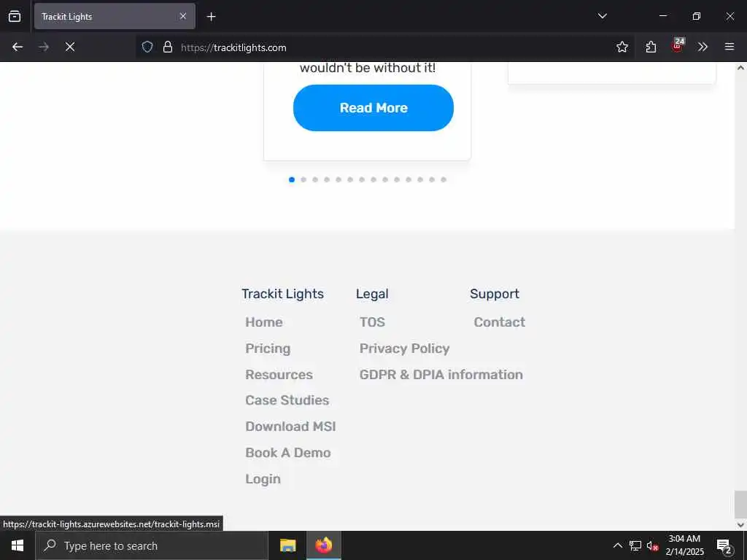Select the last carousel pagination dot
This screenshot has height=560, width=747.
point(444,179)
